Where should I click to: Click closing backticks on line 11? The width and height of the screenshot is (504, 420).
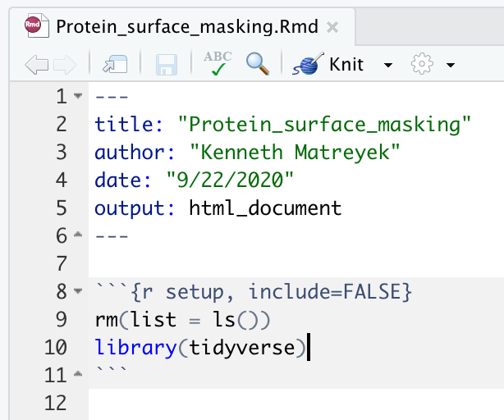(112, 370)
